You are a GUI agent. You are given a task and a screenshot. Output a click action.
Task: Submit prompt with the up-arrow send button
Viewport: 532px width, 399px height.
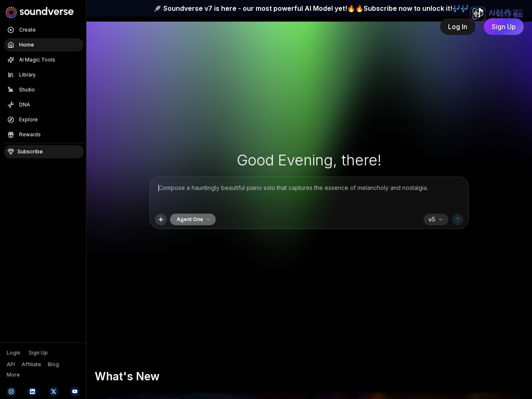coord(458,219)
